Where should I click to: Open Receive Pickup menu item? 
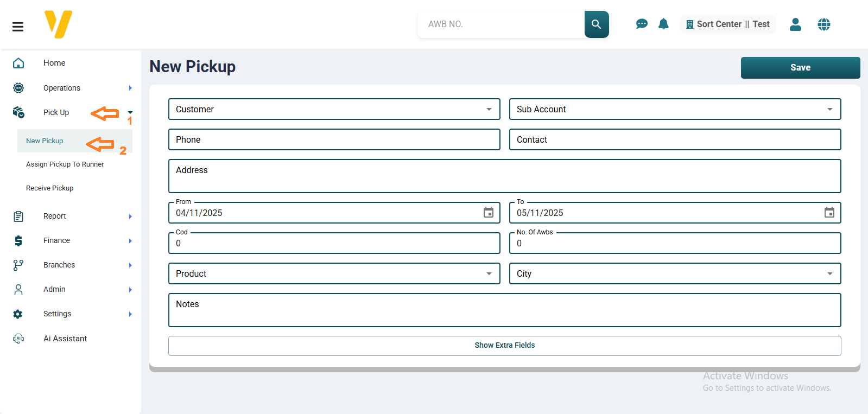[x=50, y=188]
